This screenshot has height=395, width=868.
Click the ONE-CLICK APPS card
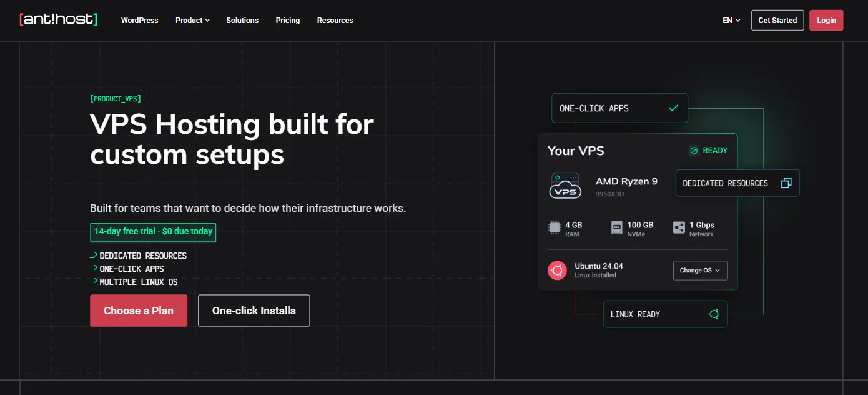619,108
